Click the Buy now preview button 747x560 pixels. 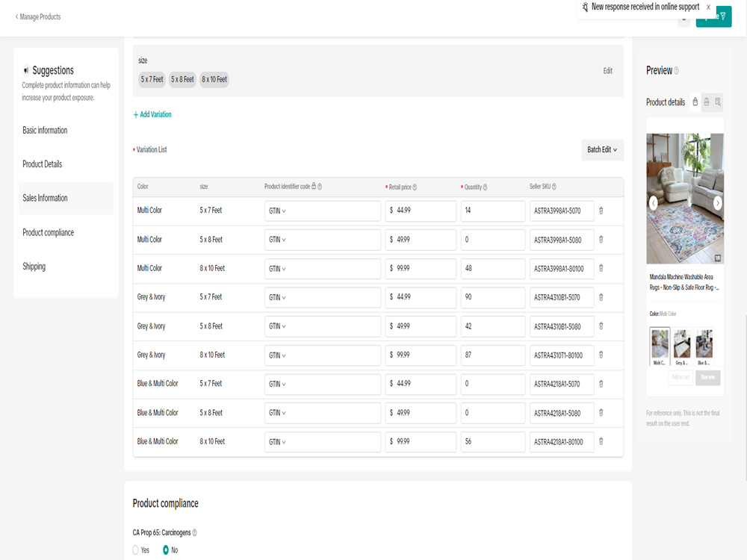point(707,378)
